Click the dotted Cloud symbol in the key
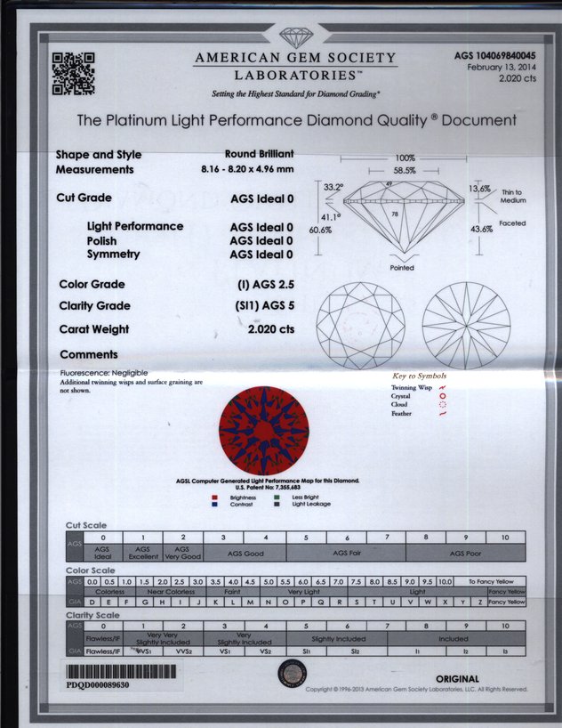Screen dimensions: 562x728 click(x=445, y=405)
